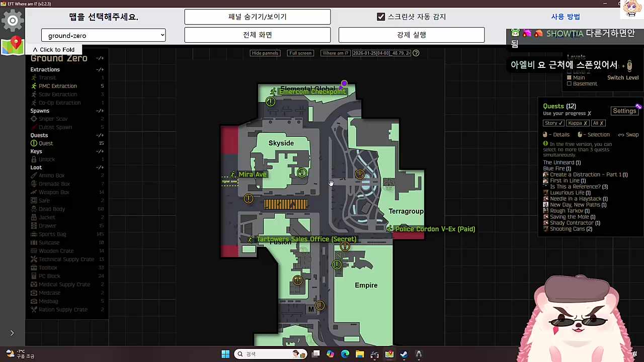Open the Windows Start menu
This screenshot has height=362, width=644.
[225, 354]
